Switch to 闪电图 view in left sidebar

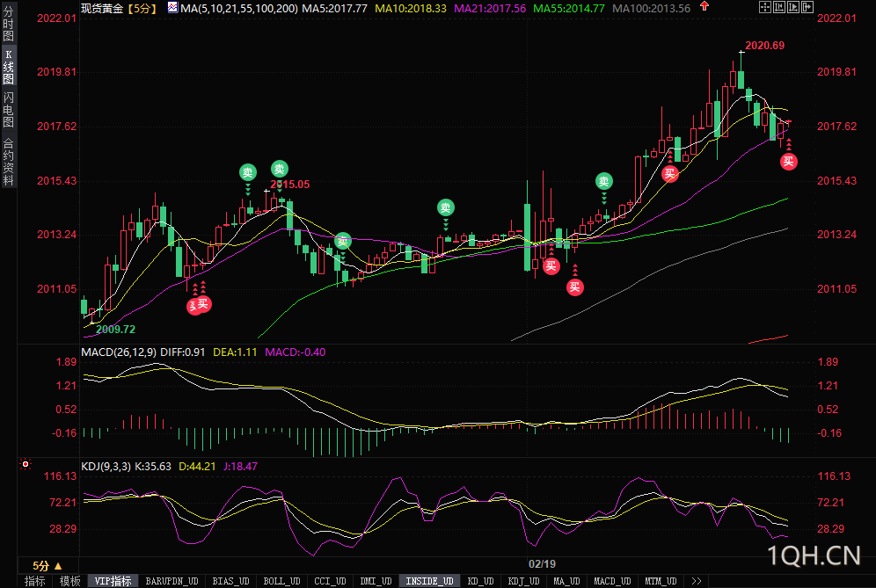point(9,110)
